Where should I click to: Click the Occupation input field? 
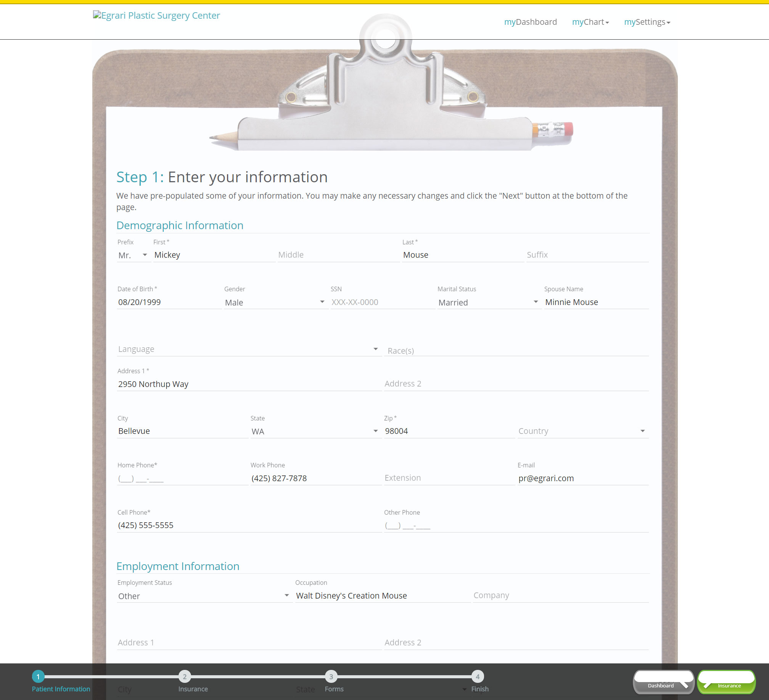click(x=383, y=596)
